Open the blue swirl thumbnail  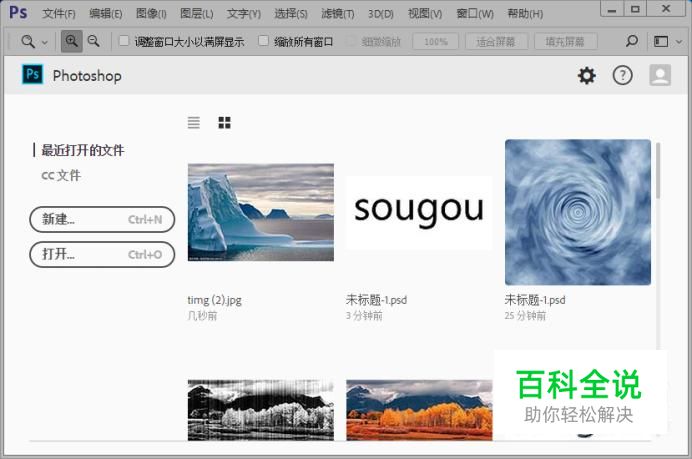pyautogui.click(x=578, y=212)
